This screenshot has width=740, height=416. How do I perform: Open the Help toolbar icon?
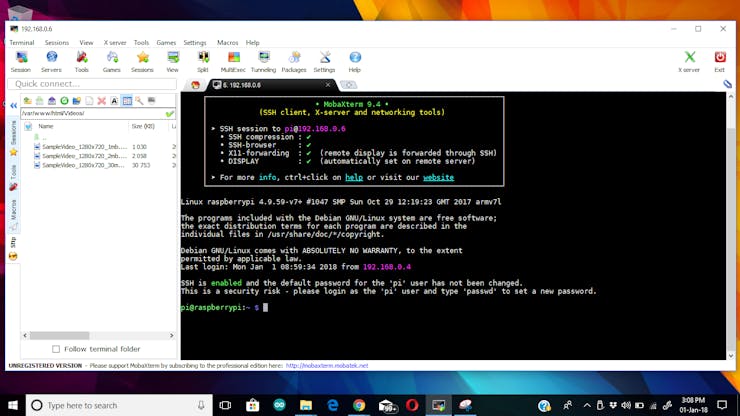point(355,62)
